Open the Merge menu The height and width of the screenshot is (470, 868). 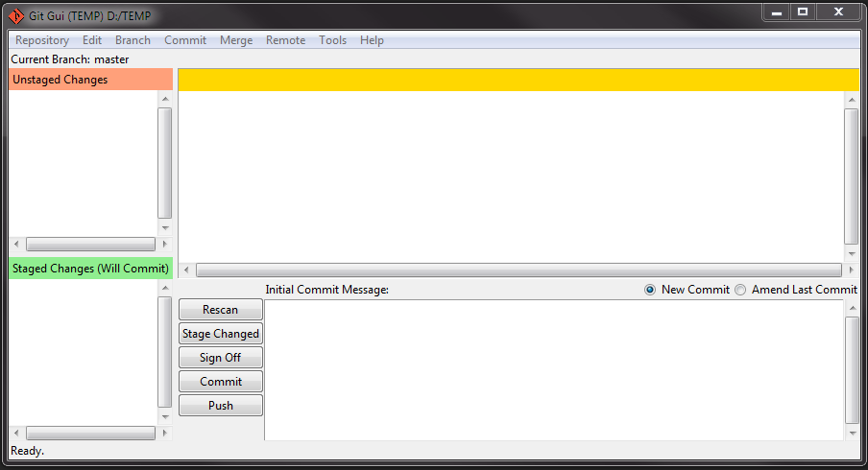(236, 40)
